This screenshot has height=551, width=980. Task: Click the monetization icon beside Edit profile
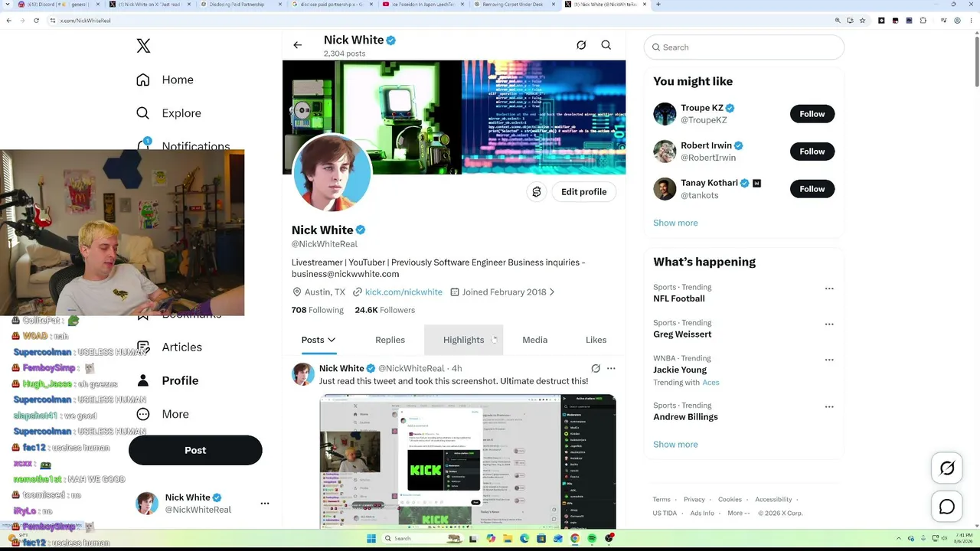pos(537,192)
